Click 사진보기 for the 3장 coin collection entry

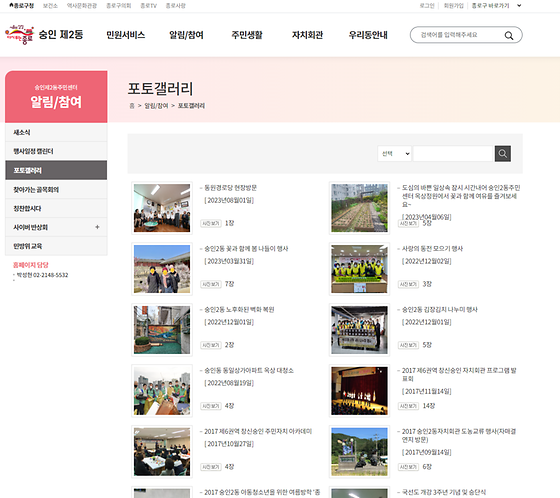pos(408,284)
